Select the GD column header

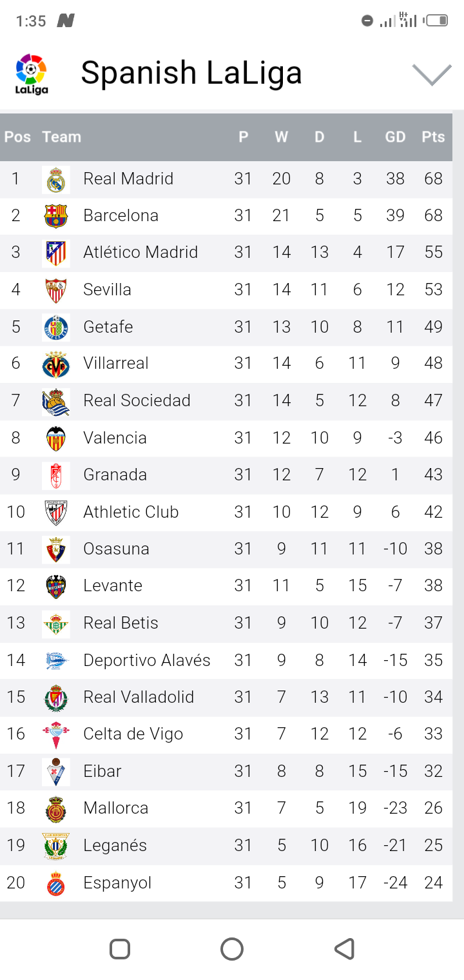point(395,137)
